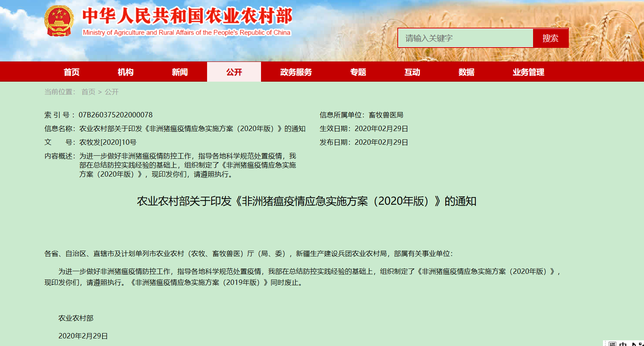Go to the 机构 menu item

click(x=125, y=72)
